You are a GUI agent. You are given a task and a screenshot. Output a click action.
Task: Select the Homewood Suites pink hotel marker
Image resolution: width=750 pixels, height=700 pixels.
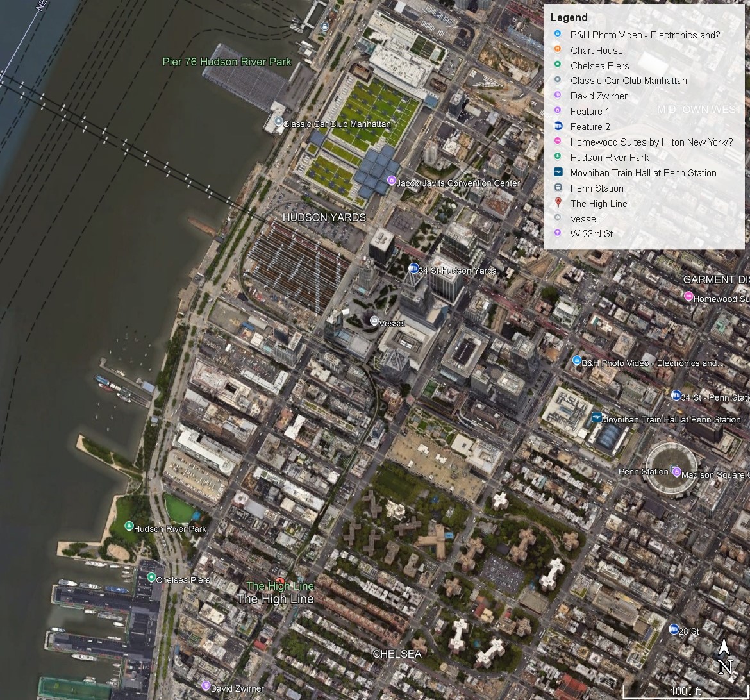coord(688,297)
